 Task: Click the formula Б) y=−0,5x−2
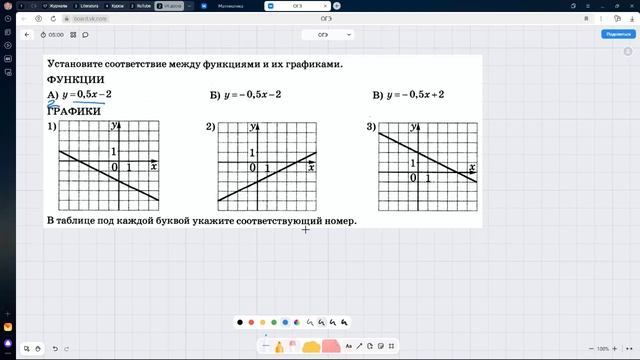[x=245, y=95]
